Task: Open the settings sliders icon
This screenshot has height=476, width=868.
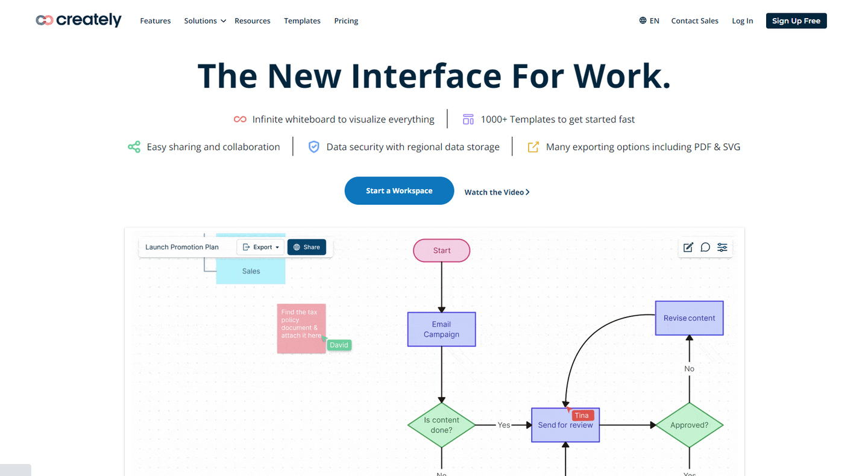Action: (722, 247)
